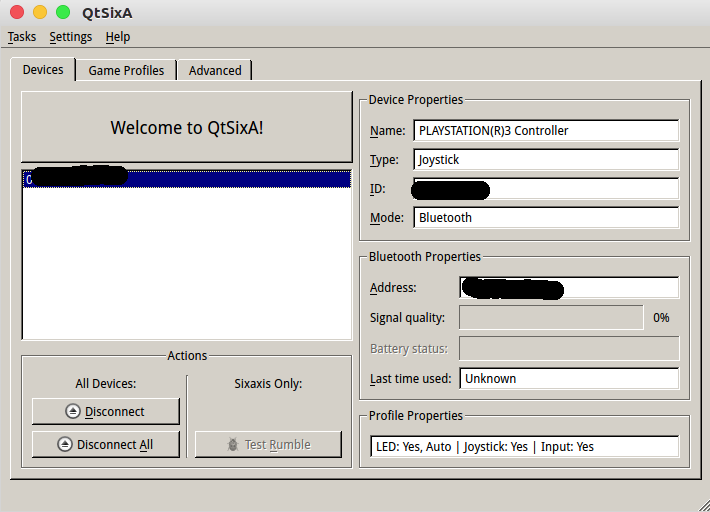Click the Type field showing Joystick
Image resolution: width=710 pixels, height=512 pixels.
pyautogui.click(x=546, y=160)
